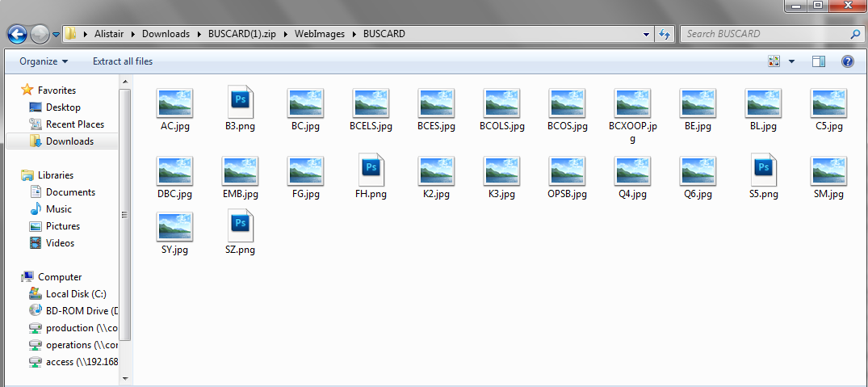Select the FH.png Photoshop file icon

(371, 170)
